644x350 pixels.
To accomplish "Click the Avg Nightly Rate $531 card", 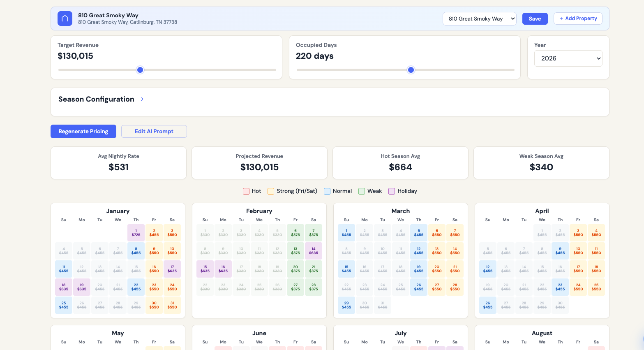I will 118,163.
